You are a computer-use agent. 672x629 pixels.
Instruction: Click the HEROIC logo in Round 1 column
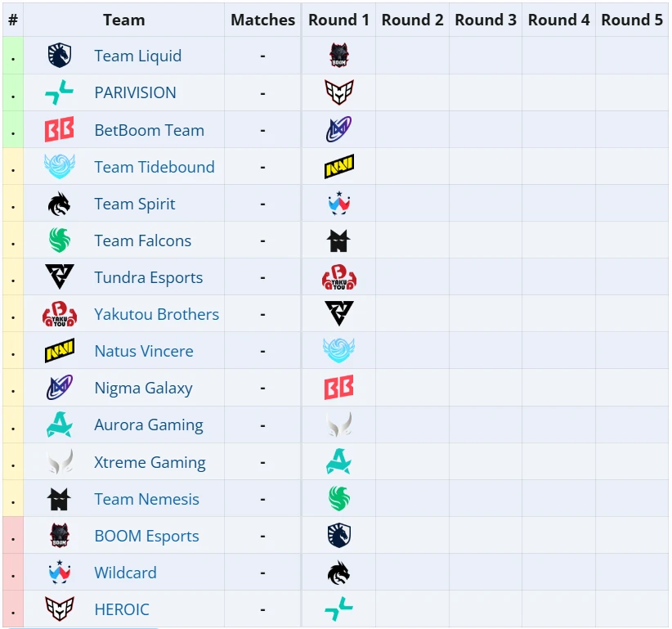coord(339,92)
